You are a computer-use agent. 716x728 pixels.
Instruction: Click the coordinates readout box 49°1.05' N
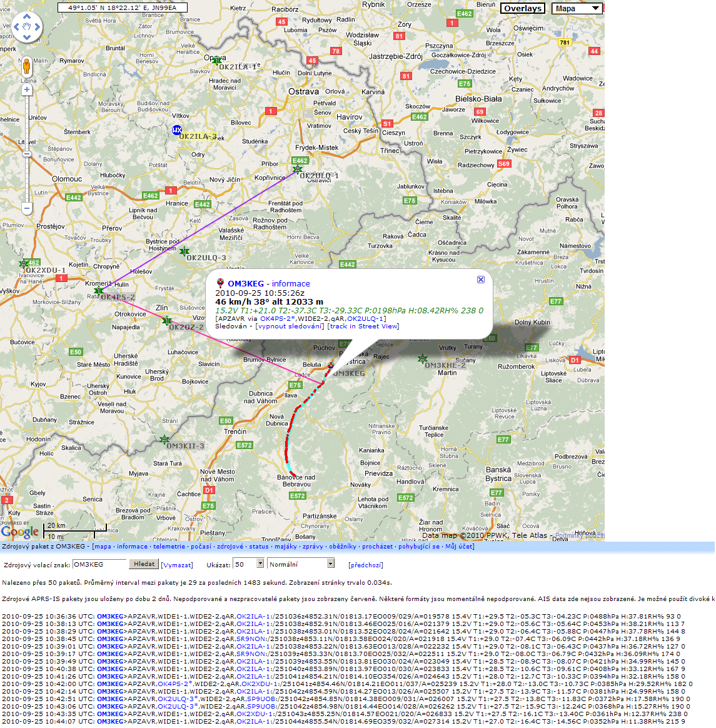click(123, 8)
